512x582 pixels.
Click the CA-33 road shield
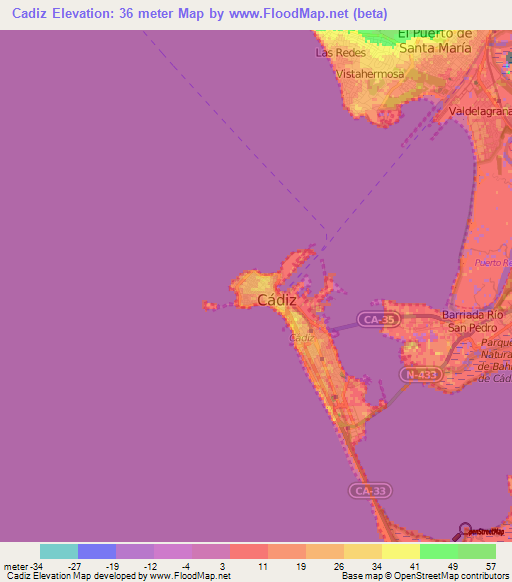tap(370, 491)
